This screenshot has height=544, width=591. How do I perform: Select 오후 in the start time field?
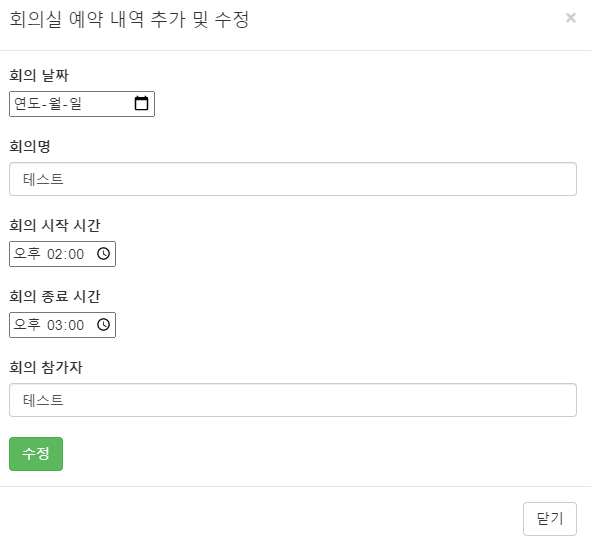(27, 253)
